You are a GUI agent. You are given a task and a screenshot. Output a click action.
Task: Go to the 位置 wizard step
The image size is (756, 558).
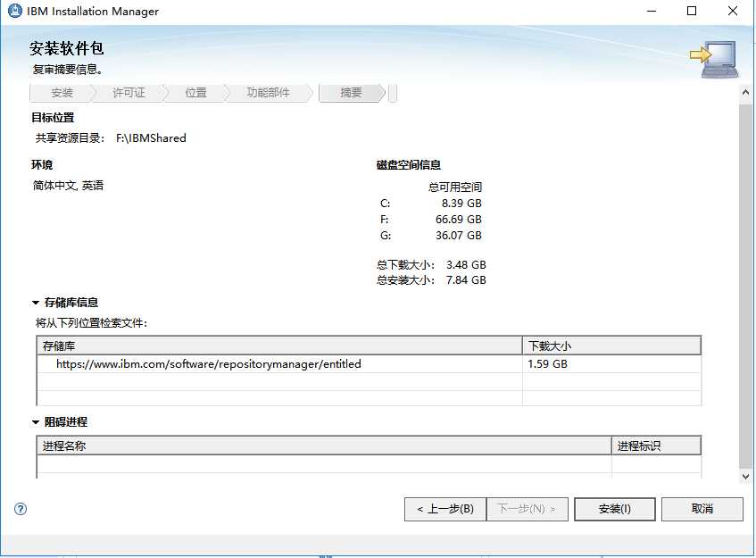[195, 93]
